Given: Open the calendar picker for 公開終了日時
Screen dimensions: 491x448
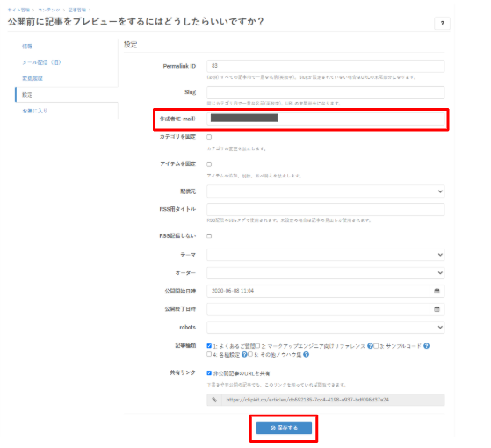Looking at the screenshot, I should [x=437, y=309].
